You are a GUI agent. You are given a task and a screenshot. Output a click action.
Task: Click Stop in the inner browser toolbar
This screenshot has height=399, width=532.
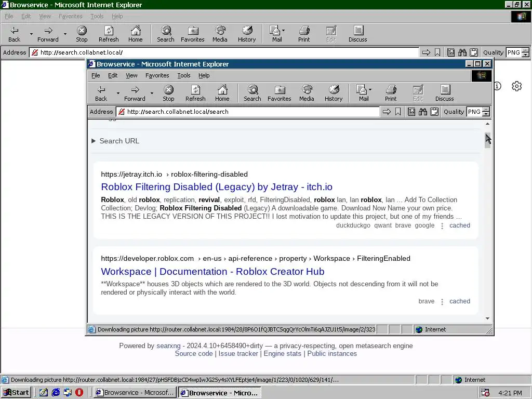point(168,94)
